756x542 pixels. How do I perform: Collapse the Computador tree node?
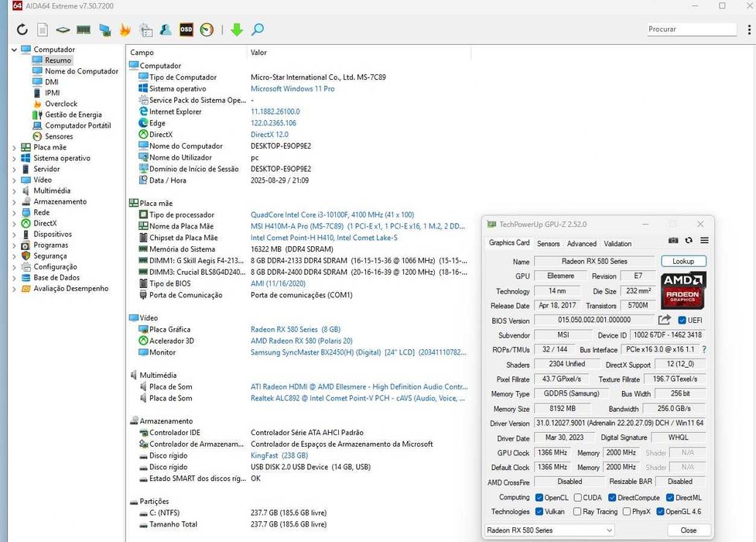coord(14,50)
